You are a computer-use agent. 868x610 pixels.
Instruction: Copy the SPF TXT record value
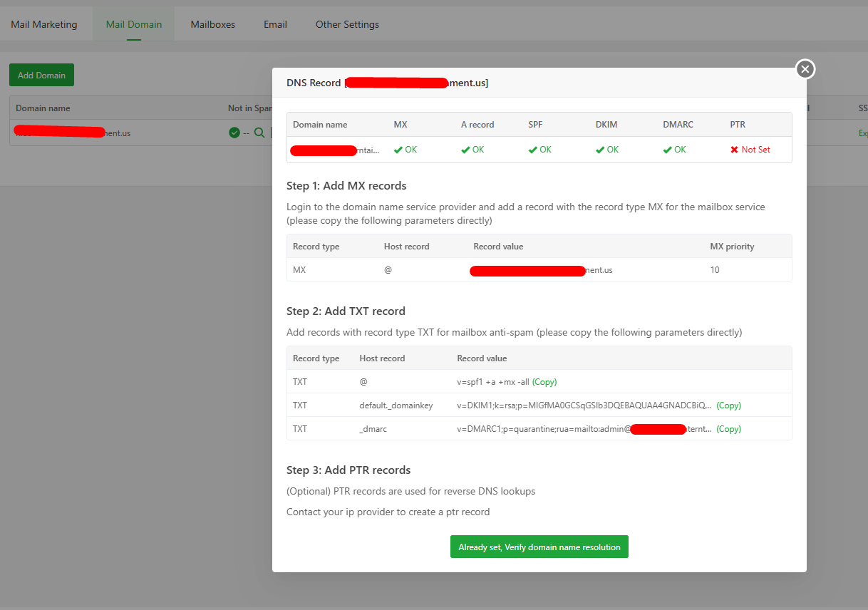544,382
